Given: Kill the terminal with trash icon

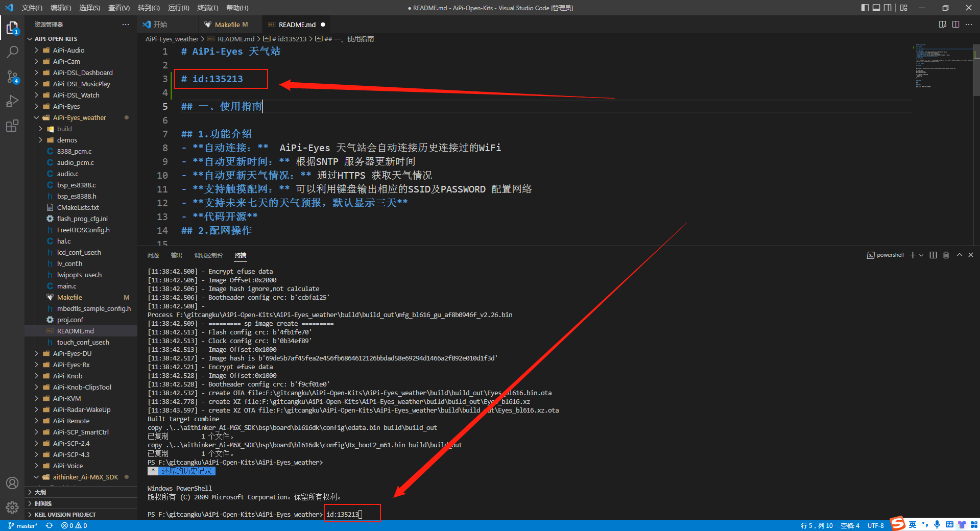Looking at the screenshot, I should tap(946, 255).
